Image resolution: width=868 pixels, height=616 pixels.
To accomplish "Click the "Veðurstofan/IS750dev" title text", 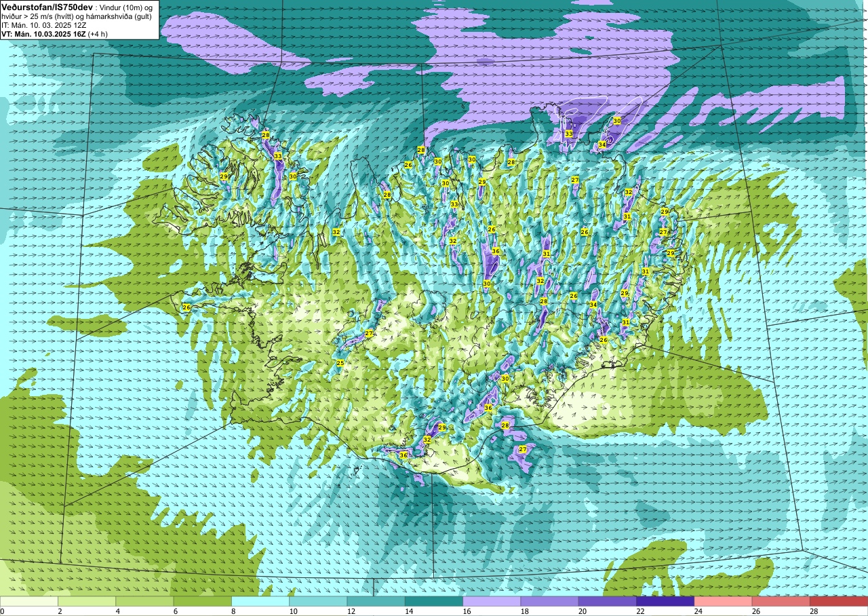I will [47, 6].
